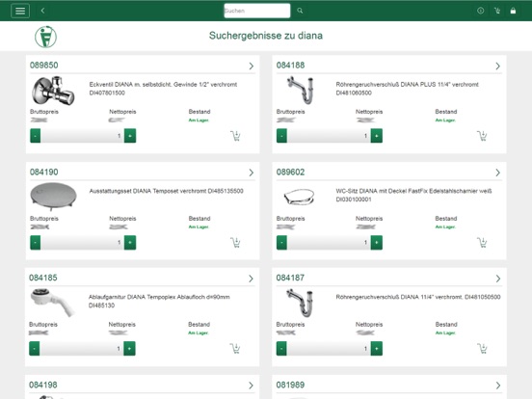Expand details arrow for item 084188
This screenshot has height=399, width=532.
coord(497,66)
